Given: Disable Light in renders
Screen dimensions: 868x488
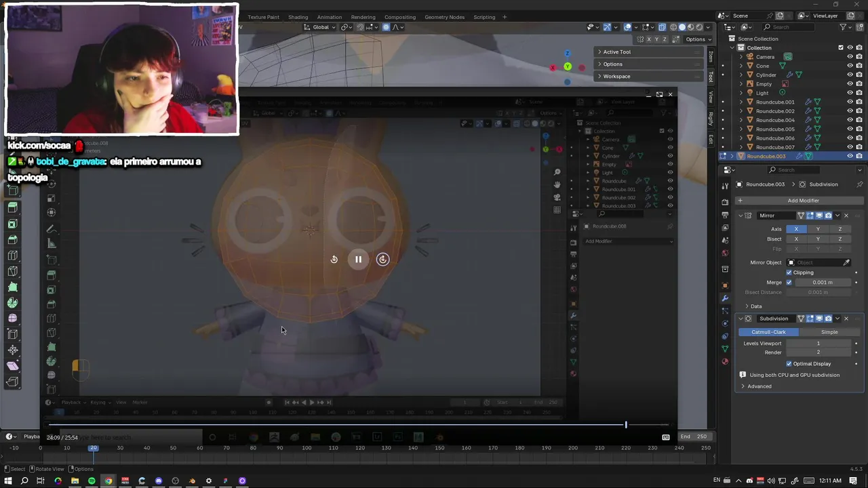Looking at the screenshot, I should pos(859,93).
